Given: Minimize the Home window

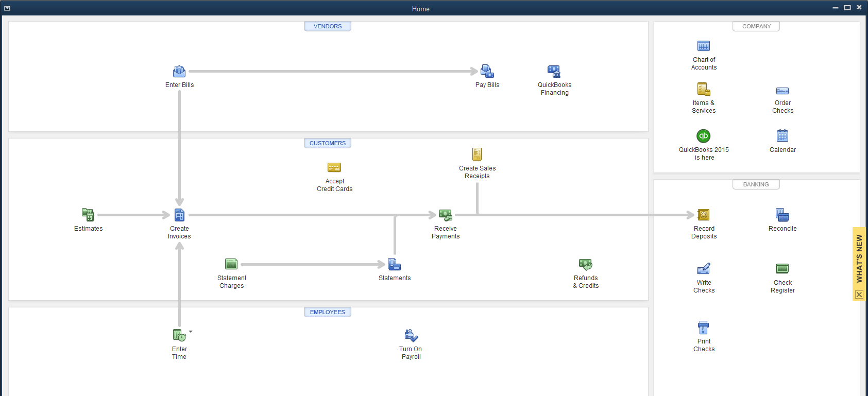Looking at the screenshot, I should 836,8.
